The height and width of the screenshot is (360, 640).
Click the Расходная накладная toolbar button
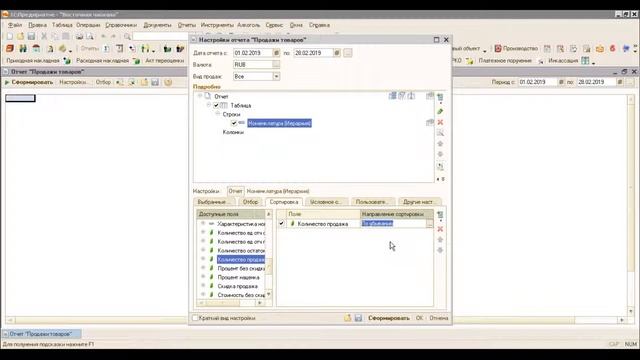coord(108,60)
